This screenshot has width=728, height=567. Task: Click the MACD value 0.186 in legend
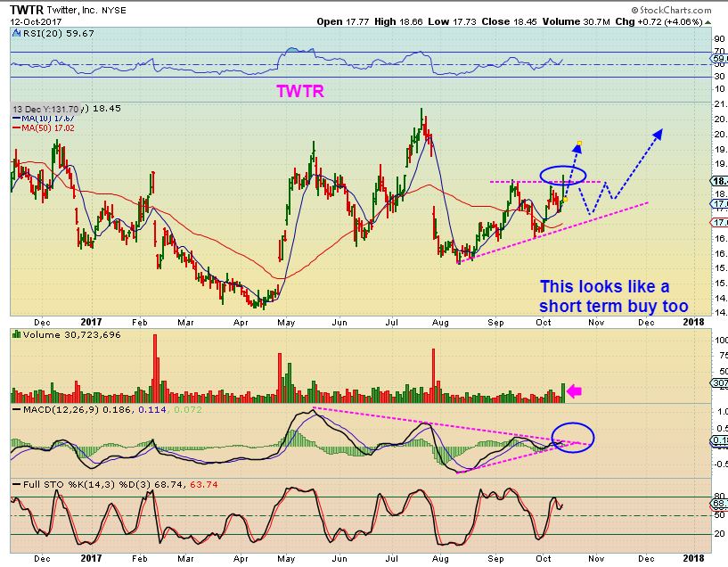118,410
